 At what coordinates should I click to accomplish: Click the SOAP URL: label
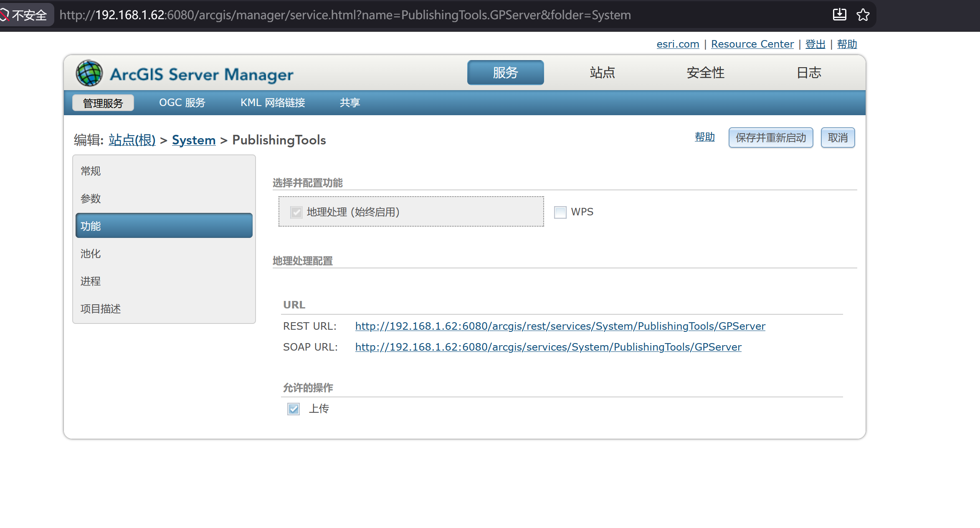310,347
